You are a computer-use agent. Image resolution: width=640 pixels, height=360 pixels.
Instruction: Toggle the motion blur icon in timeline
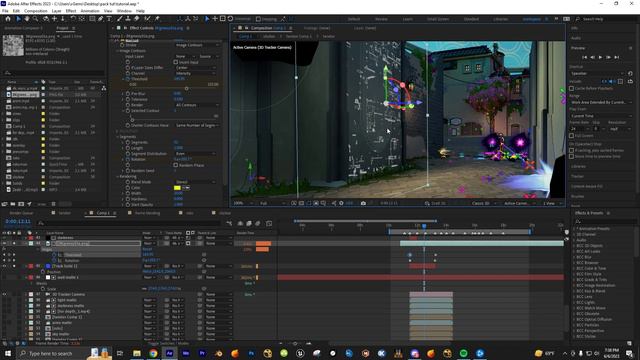tap(258, 223)
